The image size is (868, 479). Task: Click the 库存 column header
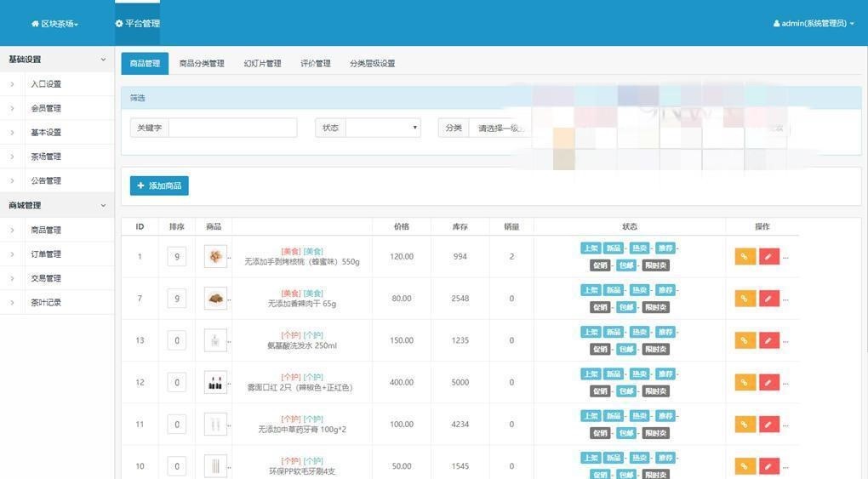[460, 226]
